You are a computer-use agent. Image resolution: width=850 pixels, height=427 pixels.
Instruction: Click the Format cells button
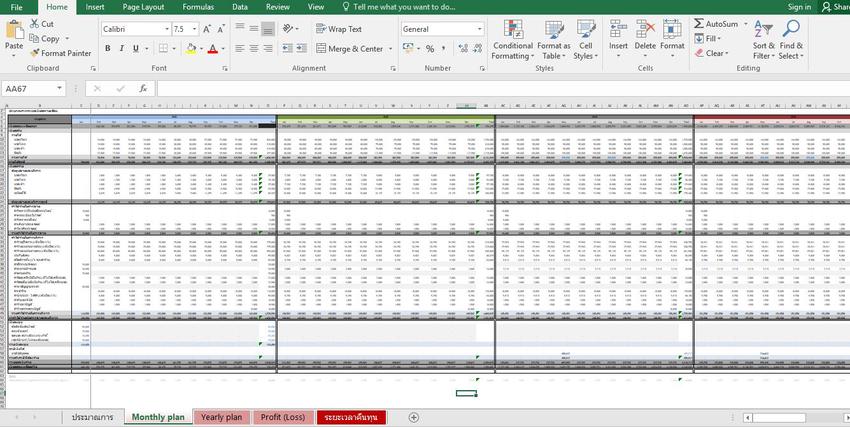672,40
